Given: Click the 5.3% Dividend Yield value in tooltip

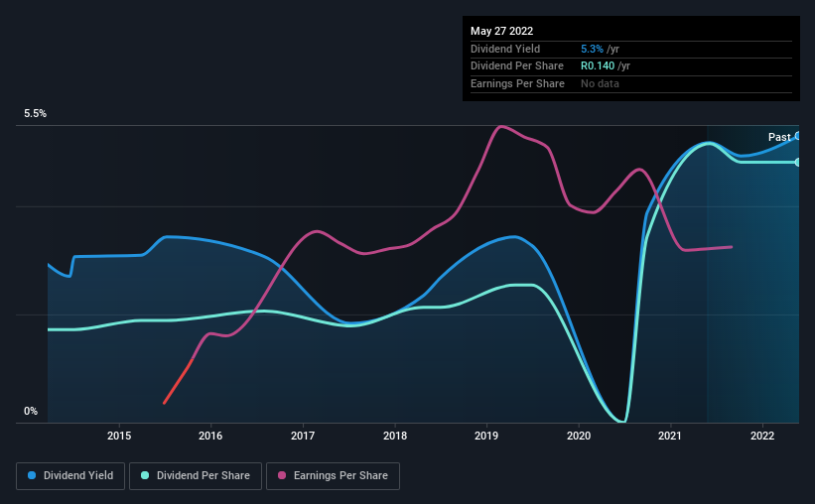Looking at the screenshot, I should pyautogui.click(x=592, y=49).
